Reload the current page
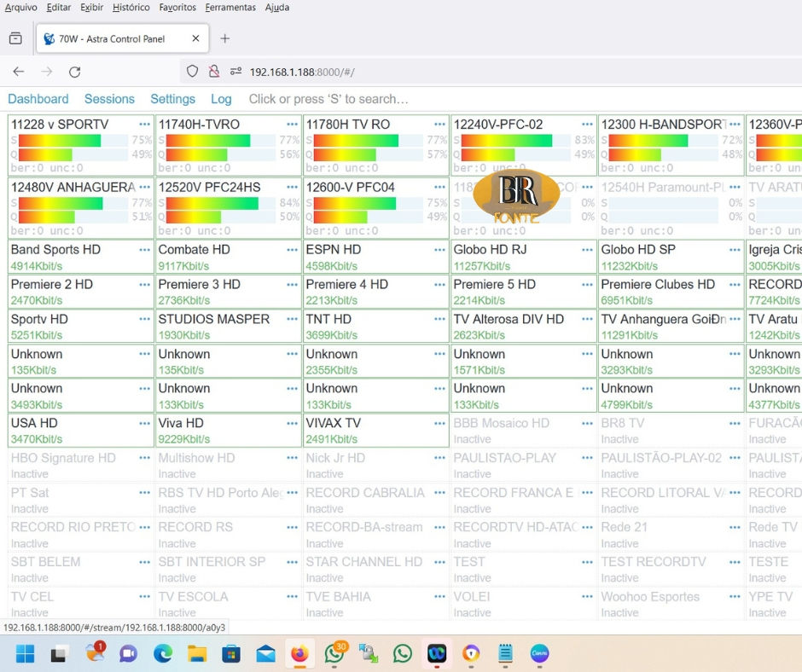This screenshot has height=672, width=802. click(x=75, y=72)
